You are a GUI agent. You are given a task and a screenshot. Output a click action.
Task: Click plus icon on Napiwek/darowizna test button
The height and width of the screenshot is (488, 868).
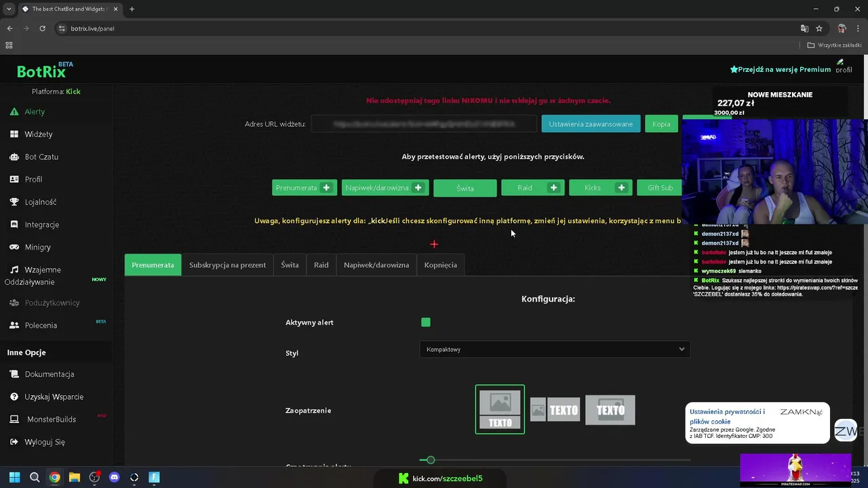[418, 188]
